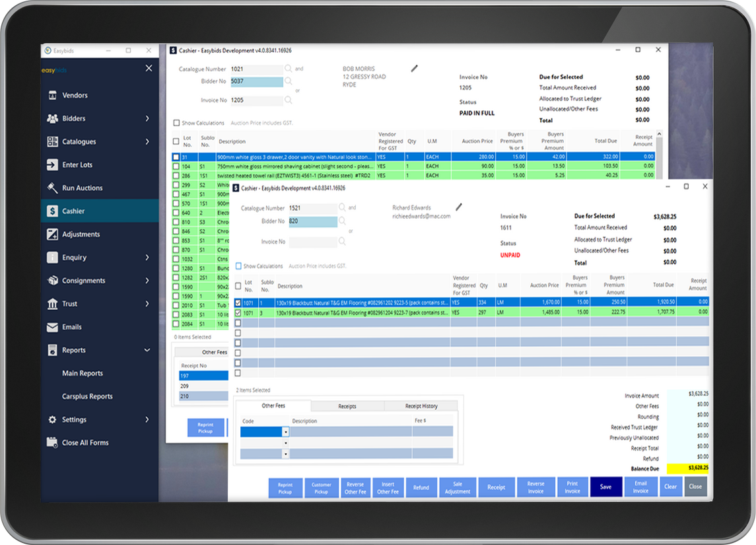The image size is (756, 545).
Task: Click the Customer Pickup button
Action: tap(321, 488)
